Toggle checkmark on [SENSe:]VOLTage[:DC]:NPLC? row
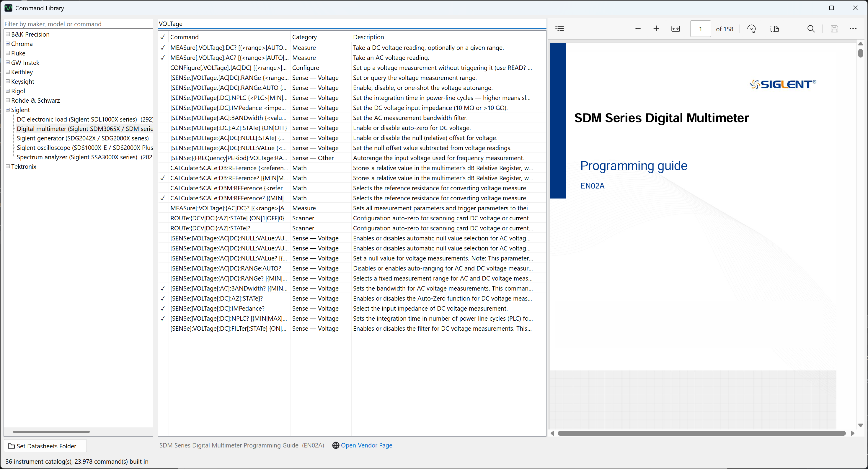 [x=163, y=319]
